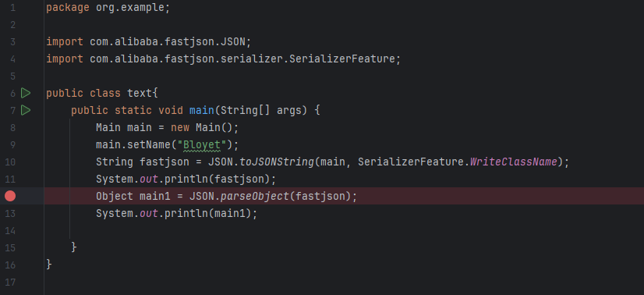Click the run icon beside main method

(26, 110)
